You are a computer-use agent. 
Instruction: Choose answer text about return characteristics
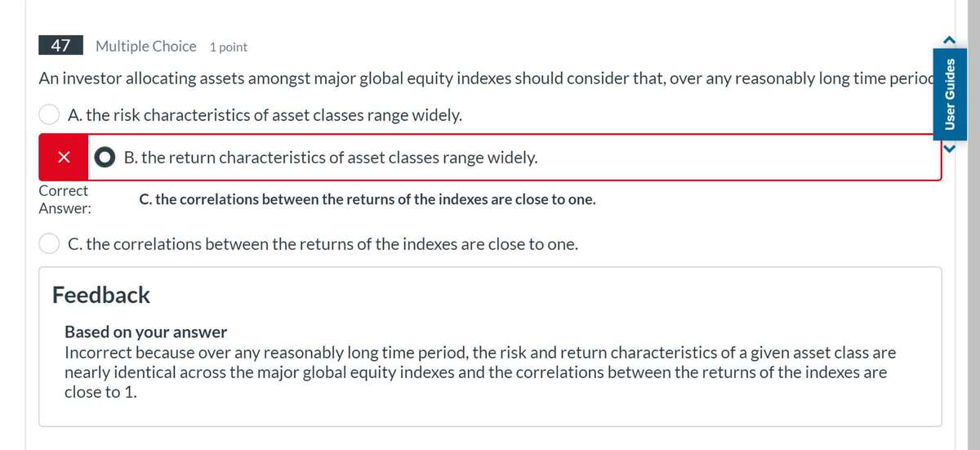pos(331,158)
